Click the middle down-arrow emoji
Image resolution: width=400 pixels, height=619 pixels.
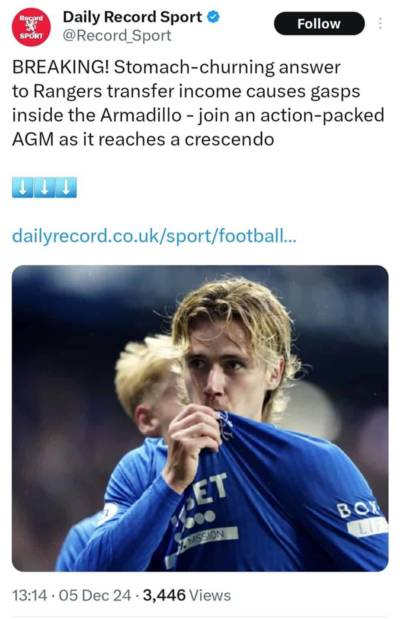click(x=45, y=188)
